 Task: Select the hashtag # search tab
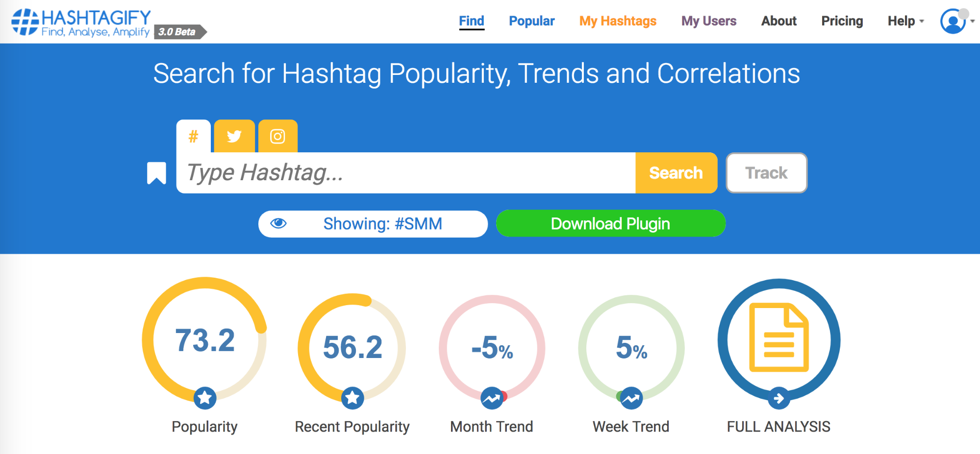click(x=194, y=136)
